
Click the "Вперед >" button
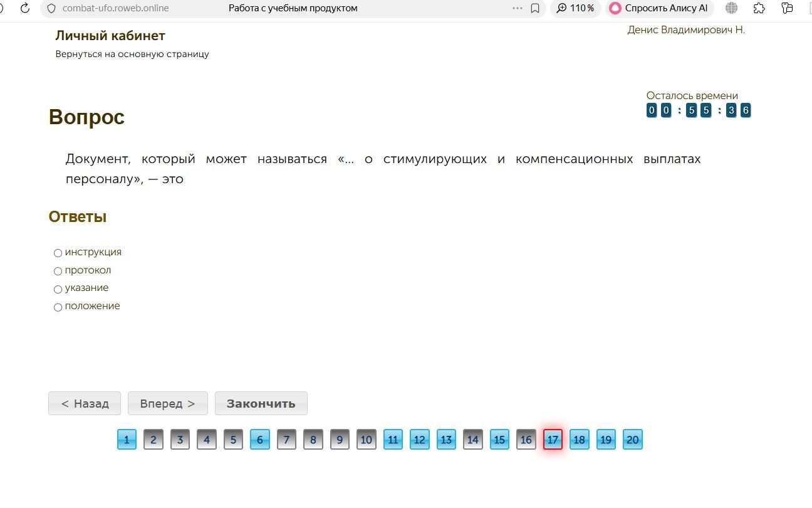pyautogui.click(x=168, y=403)
